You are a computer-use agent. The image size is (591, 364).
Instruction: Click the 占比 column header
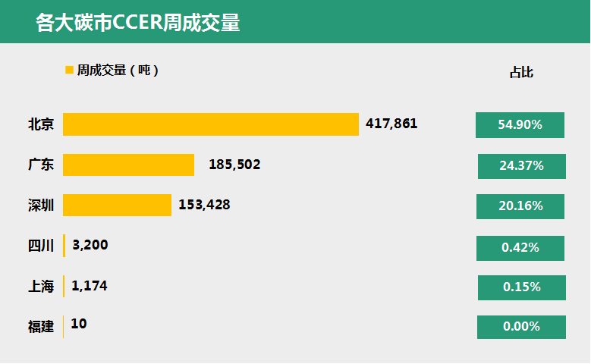click(x=521, y=72)
